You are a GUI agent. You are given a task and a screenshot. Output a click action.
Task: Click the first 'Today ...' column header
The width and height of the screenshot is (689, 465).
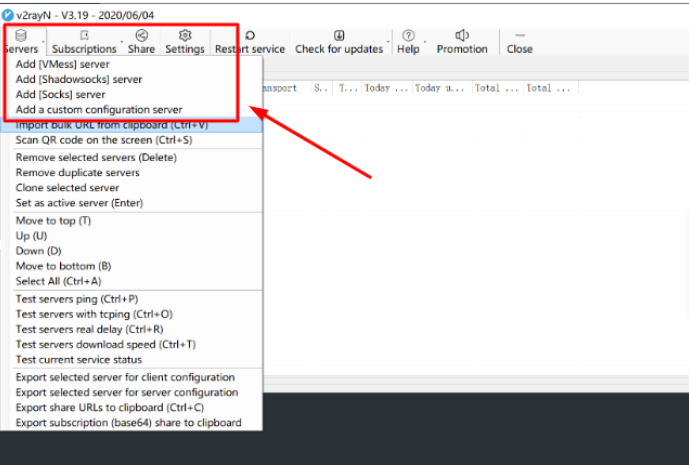click(x=387, y=88)
